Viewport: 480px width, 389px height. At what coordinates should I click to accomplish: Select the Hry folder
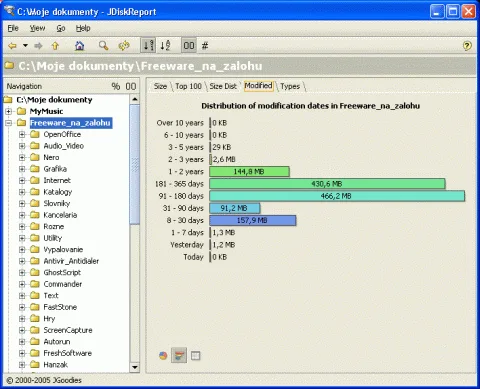pyautogui.click(x=49, y=319)
